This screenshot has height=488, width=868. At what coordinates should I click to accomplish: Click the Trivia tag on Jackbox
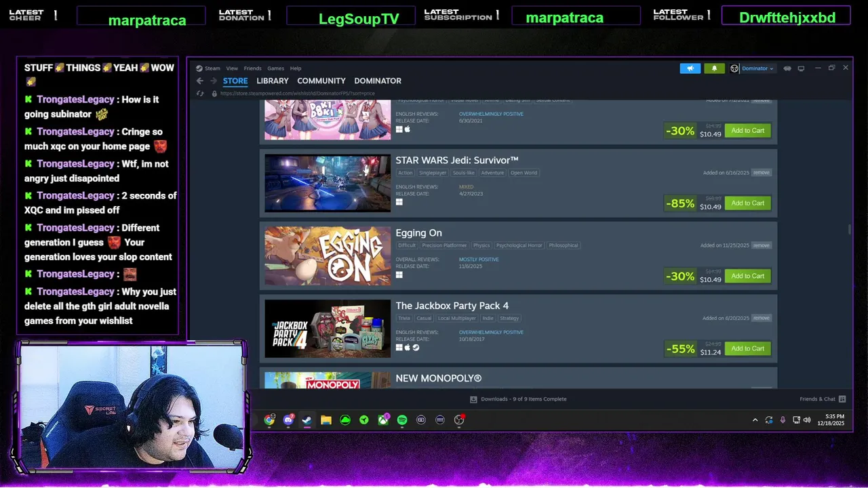(x=404, y=318)
